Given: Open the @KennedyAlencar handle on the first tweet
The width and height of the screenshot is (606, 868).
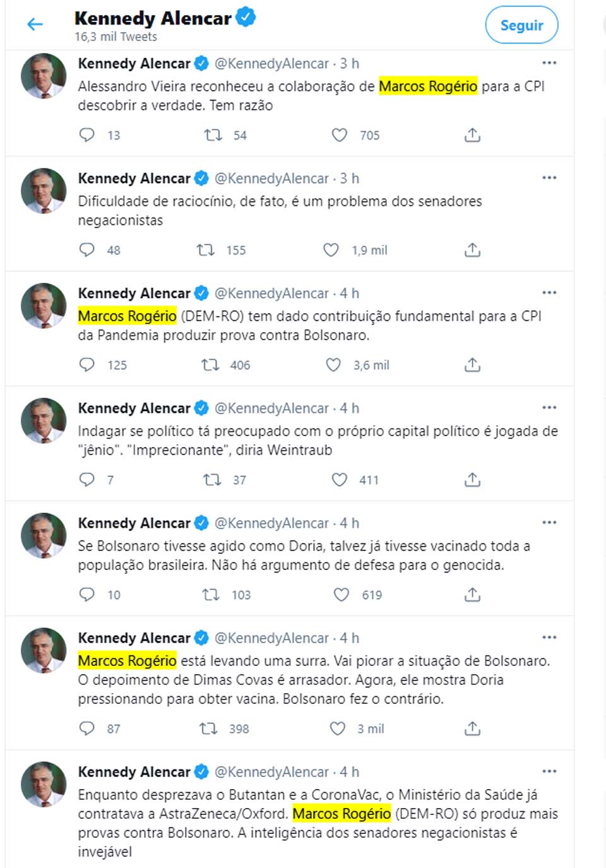Looking at the screenshot, I should click(x=271, y=64).
